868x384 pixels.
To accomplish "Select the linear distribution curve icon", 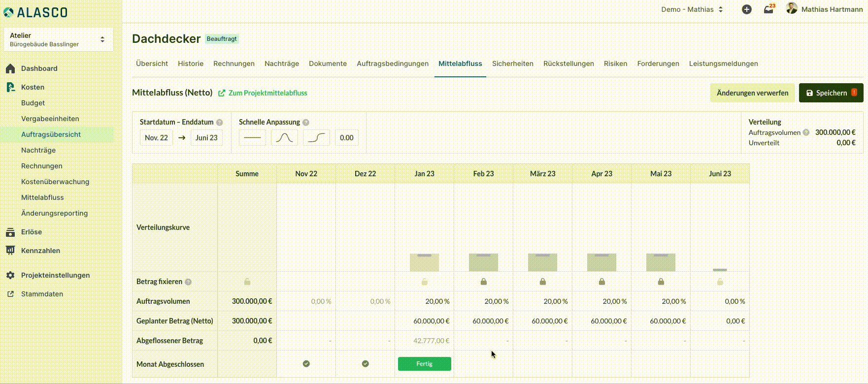I will pyautogui.click(x=252, y=138).
